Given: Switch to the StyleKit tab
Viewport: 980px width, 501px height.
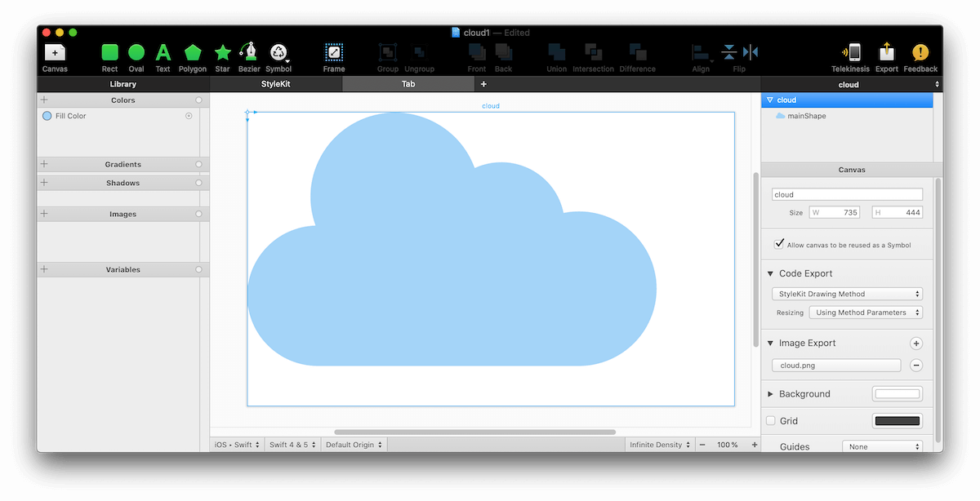Looking at the screenshot, I should coord(275,84).
